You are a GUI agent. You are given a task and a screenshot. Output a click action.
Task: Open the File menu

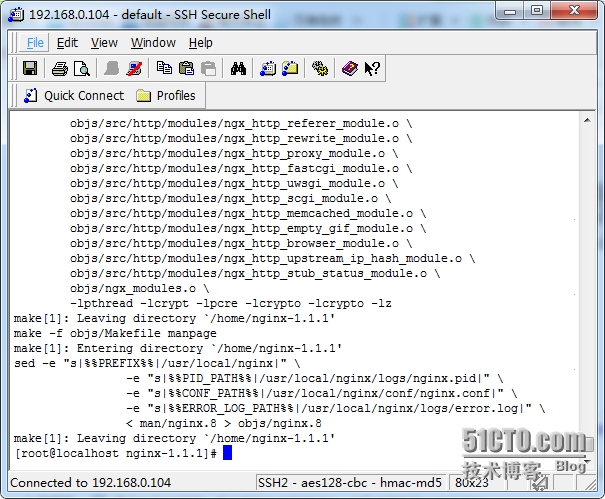[35, 43]
